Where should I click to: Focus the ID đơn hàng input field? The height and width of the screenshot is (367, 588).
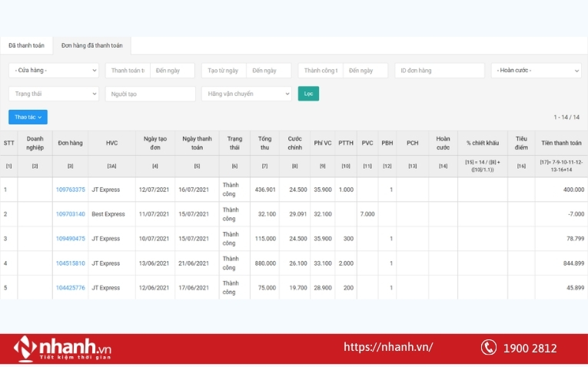[x=440, y=71]
